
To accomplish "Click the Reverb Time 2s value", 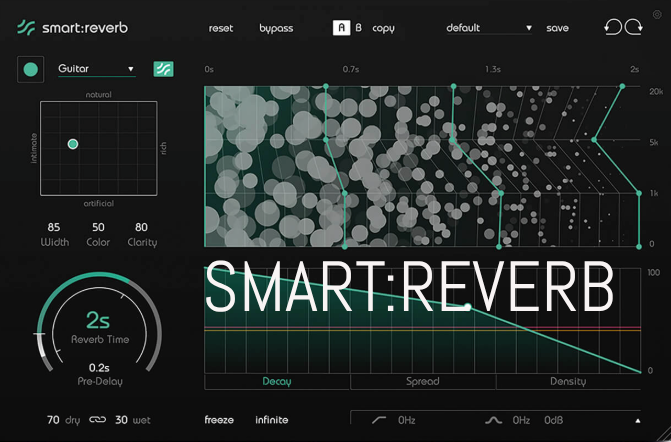I will 98,320.
